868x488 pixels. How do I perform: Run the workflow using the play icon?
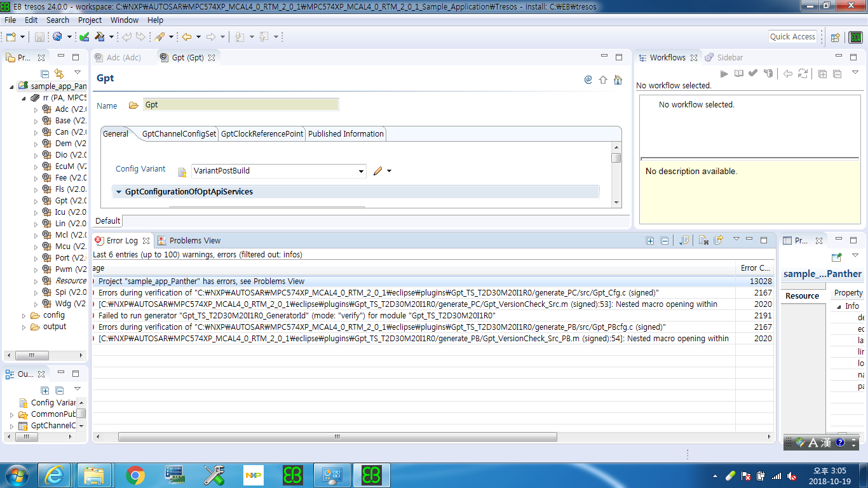pyautogui.click(x=724, y=74)
